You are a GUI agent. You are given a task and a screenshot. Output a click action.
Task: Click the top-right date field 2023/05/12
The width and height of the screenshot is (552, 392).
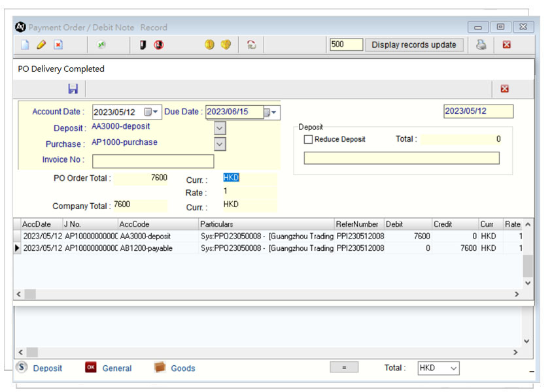click(478, 111)
